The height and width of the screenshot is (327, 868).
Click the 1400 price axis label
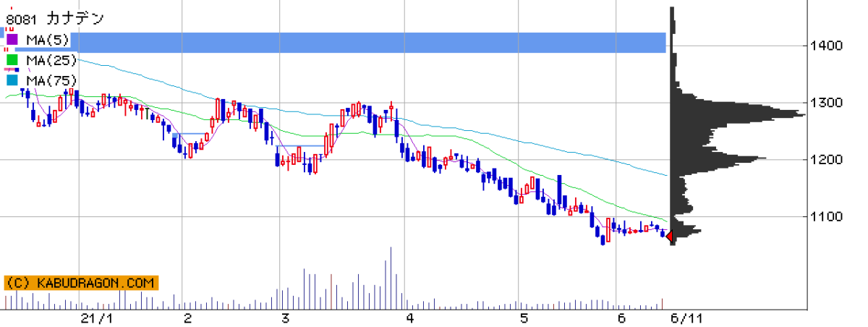pyautogui.click(x=826, y=46)
